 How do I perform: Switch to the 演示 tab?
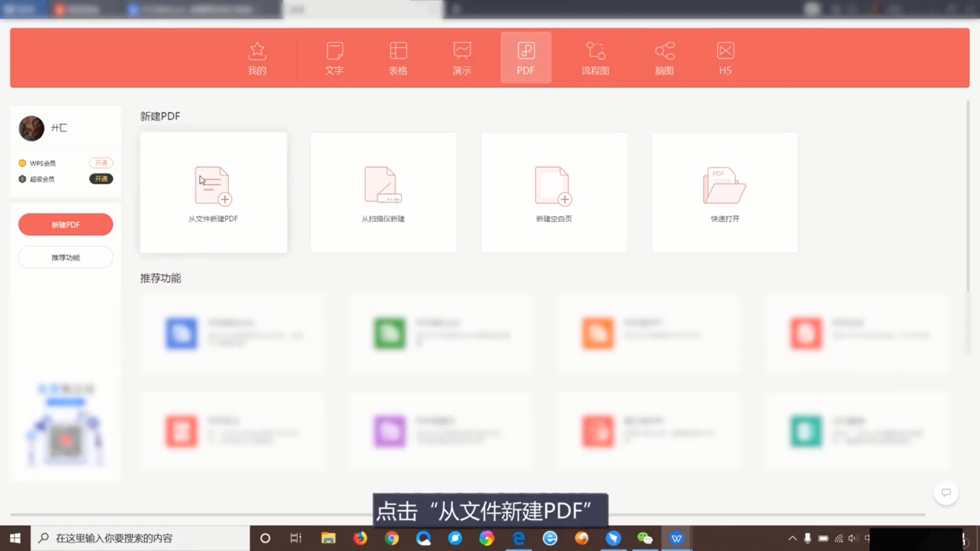(462, 58)
